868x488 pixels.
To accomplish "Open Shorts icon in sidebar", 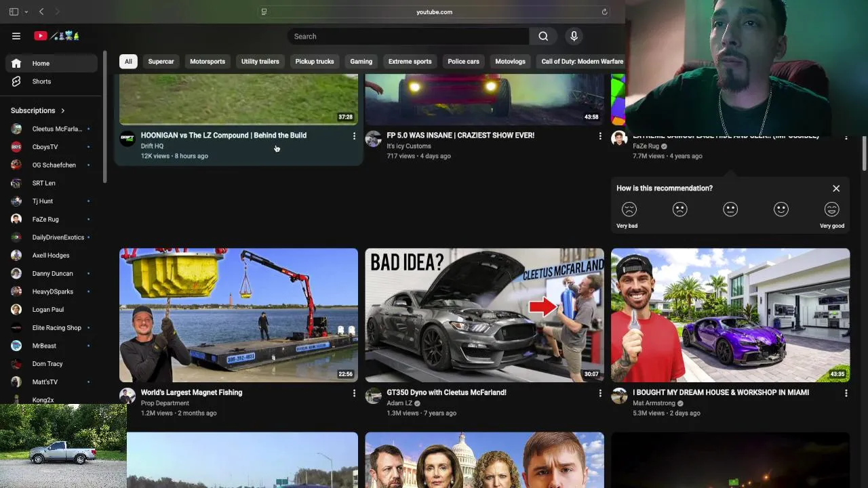I will click(16, 81).
